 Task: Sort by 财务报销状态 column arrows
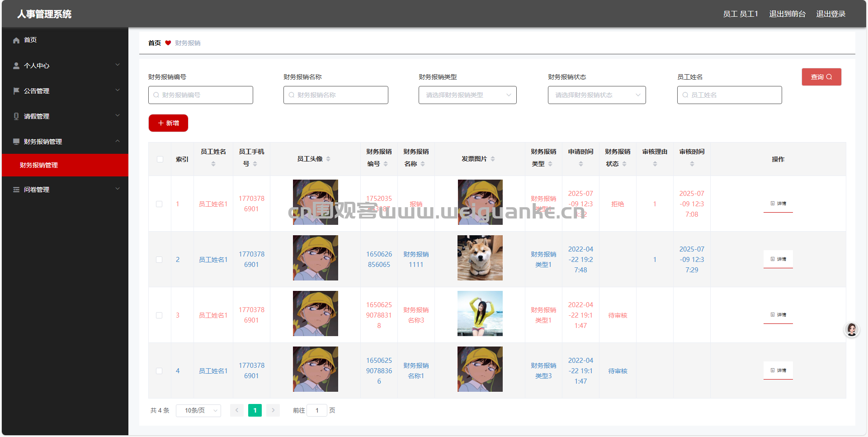point(624,164)
